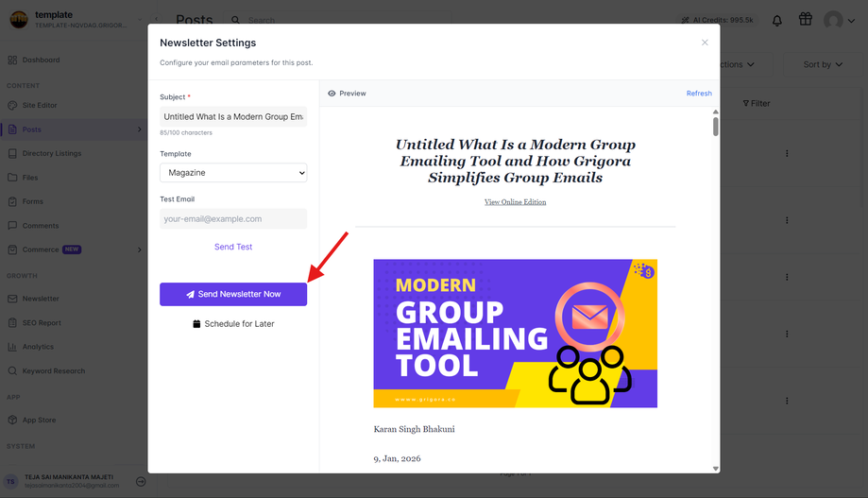This screenshot has width=868, height=498.
Task: Open SEO Report in the sidebar
Action: (42, 323)
